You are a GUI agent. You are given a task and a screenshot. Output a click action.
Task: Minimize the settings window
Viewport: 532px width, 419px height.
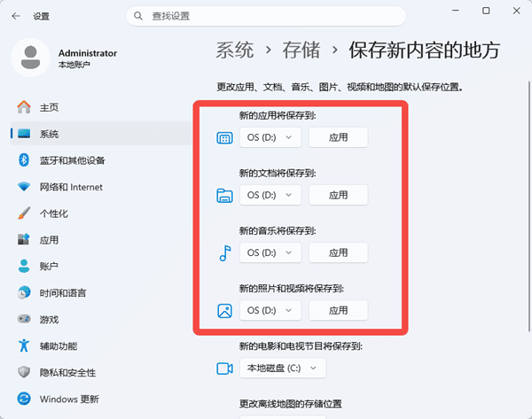(x=456, y=11)
